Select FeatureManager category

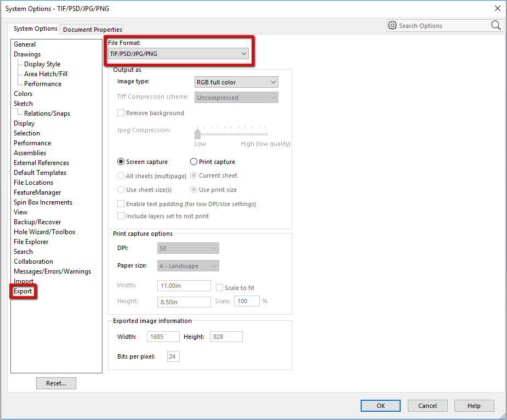point(37,192)
